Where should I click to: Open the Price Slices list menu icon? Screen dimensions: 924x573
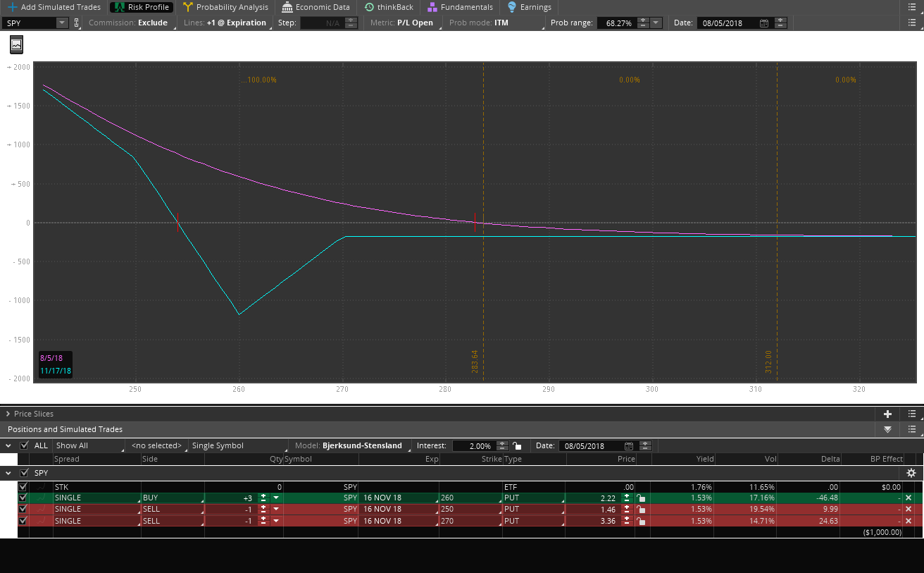click(911, 414)
